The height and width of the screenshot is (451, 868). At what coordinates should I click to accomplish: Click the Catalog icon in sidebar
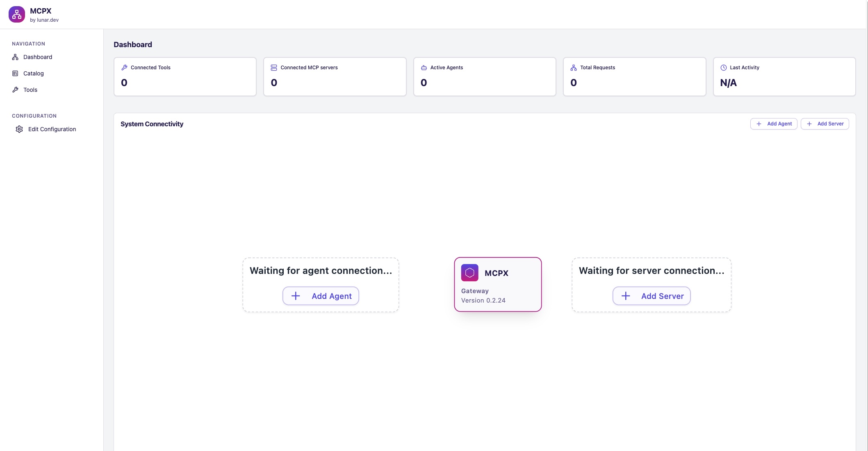click(x=15, y=73)
